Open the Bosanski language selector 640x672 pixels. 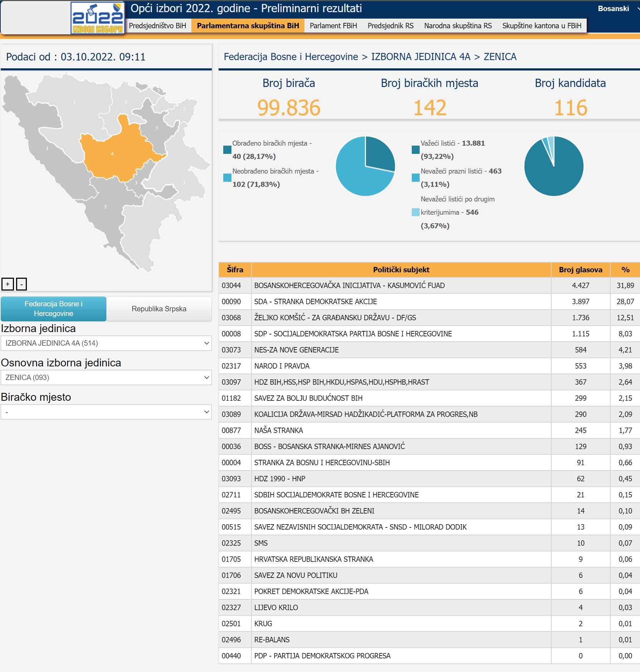pos(616,9)
